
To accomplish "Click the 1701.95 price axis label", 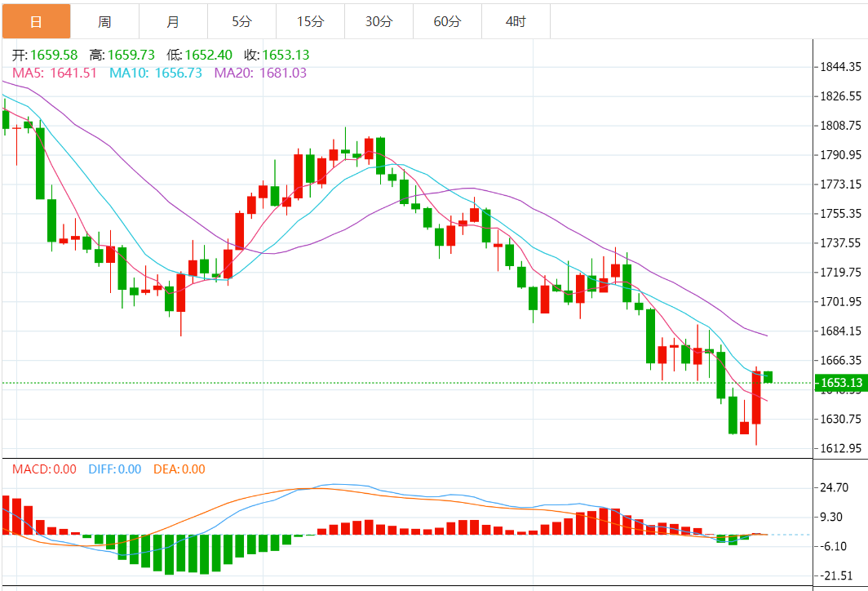I will tap(840, 302).
